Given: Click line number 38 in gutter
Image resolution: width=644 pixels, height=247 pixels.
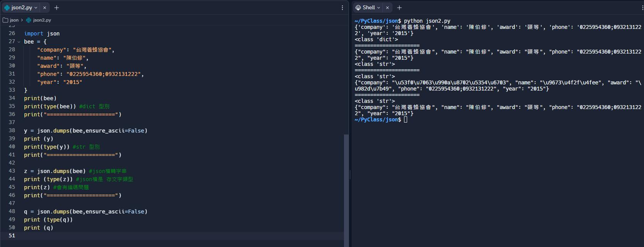Looking at the screenshot, I should click(12, 131).
